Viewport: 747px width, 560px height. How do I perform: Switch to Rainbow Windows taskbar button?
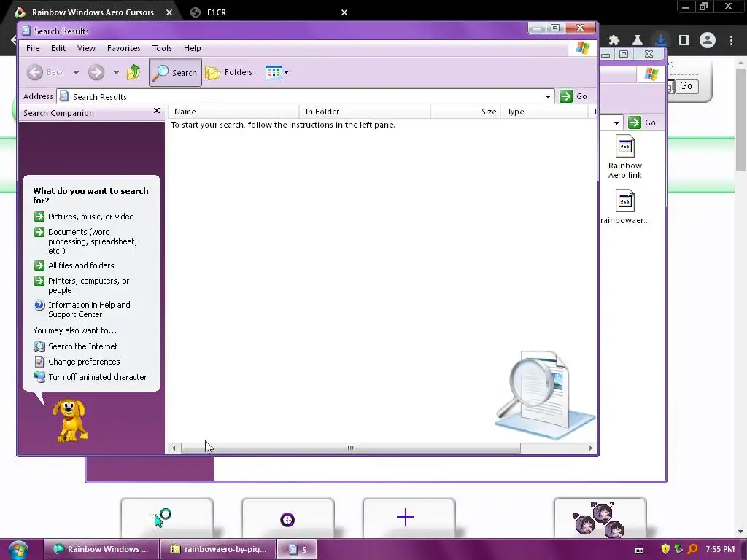(101, 549)
